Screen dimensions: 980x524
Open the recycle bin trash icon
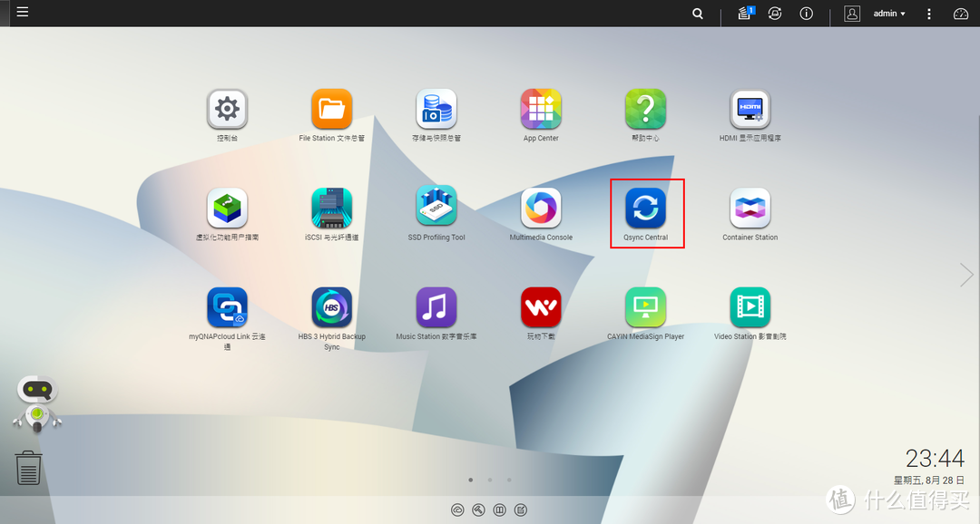pos(28,467)
